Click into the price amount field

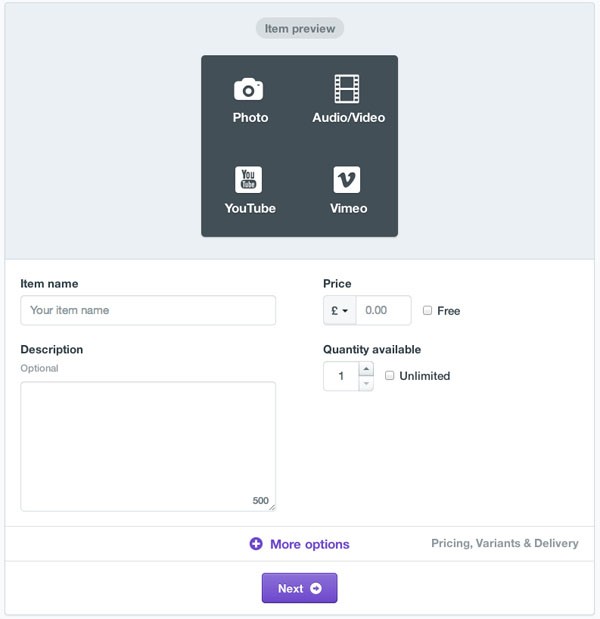(x=384, y=310)
